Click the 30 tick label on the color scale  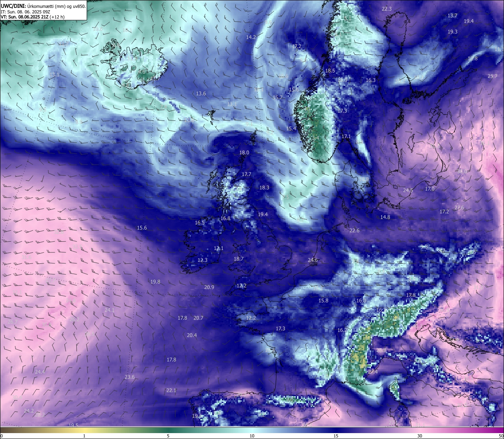coord(420,436)
